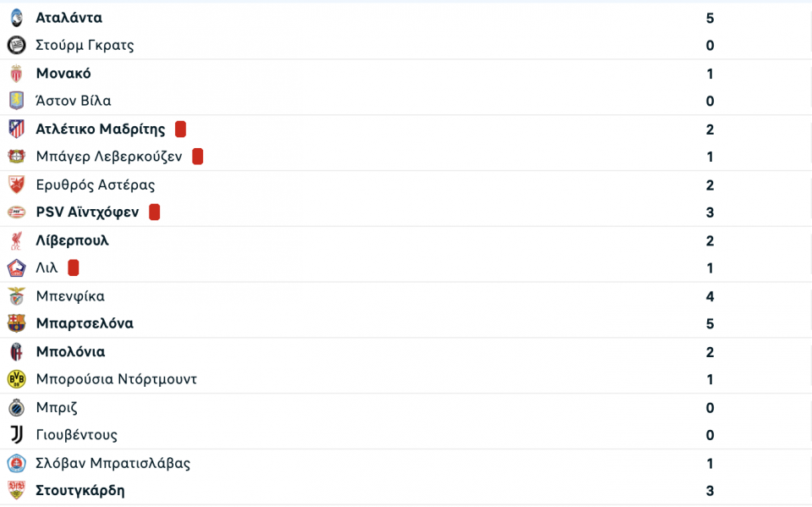Open Ερυθρός Αστέρας team name

coord(95,185)
